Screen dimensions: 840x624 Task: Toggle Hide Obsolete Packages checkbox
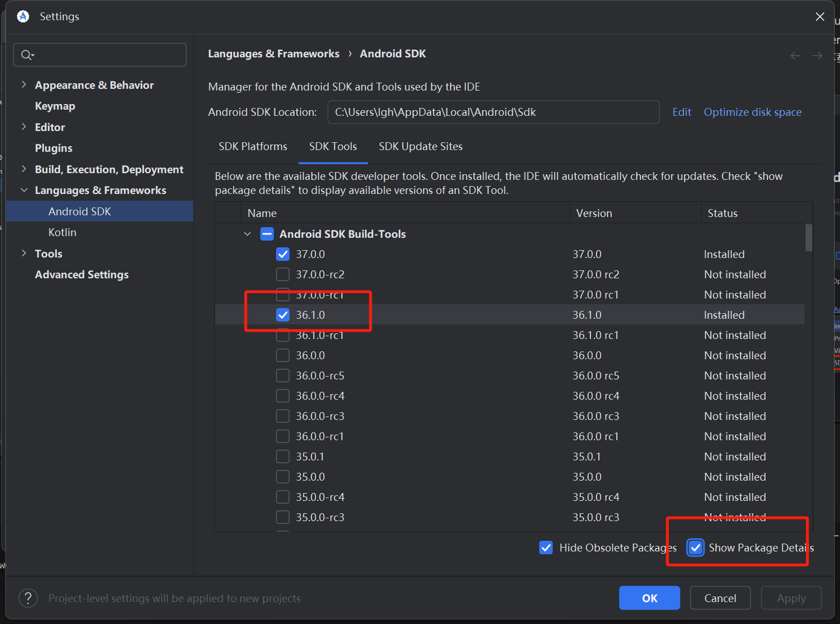point(546,548)
